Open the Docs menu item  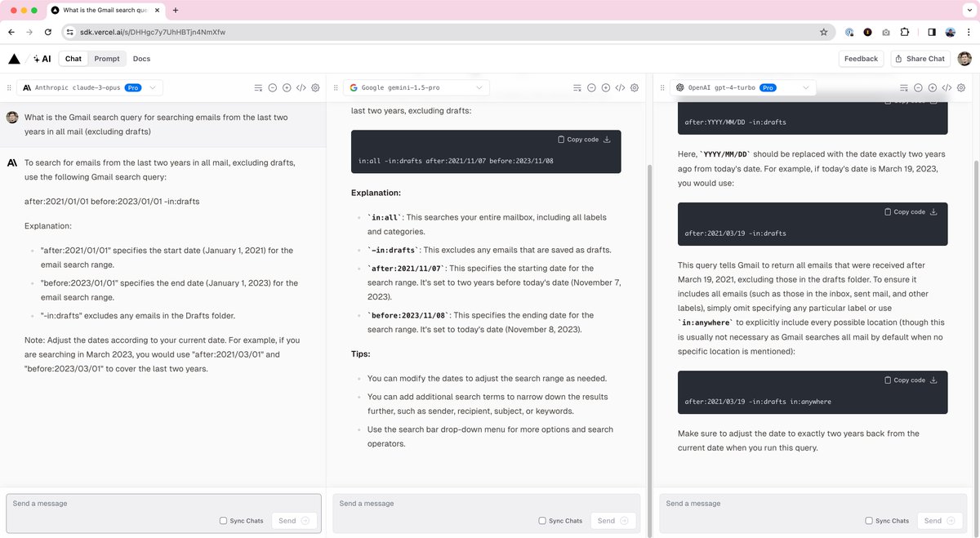pos(141,59)
